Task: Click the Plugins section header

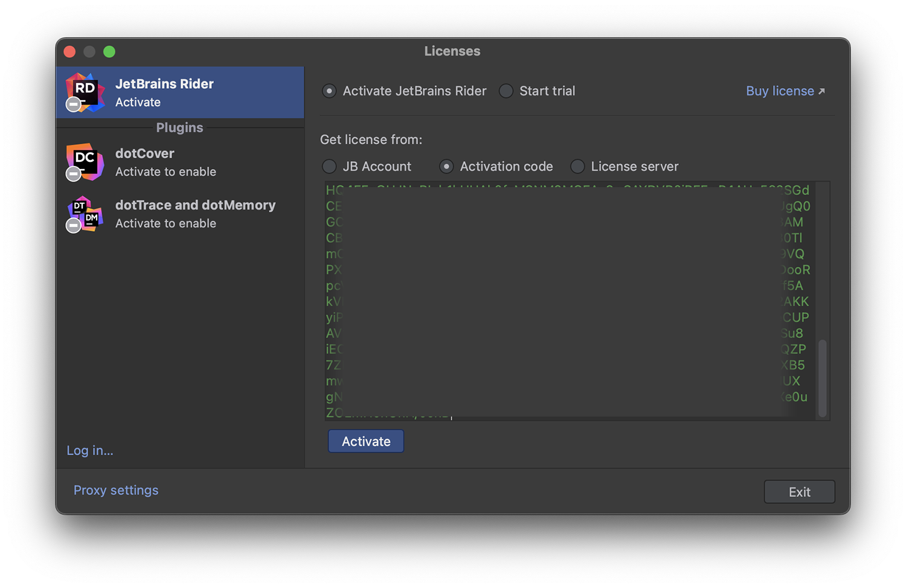Action: (x=179, y=127)
